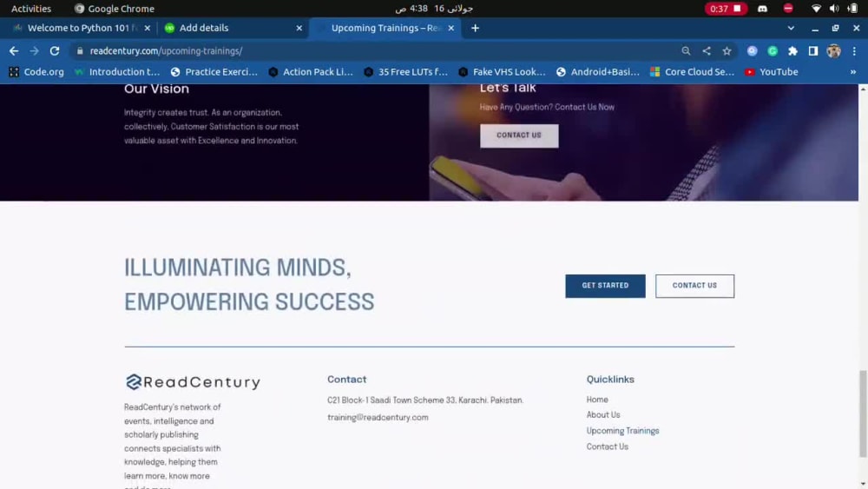The width and height of the screenshot is (868, 489).
Task: Click the GET STARTED button
Action: 605,286
